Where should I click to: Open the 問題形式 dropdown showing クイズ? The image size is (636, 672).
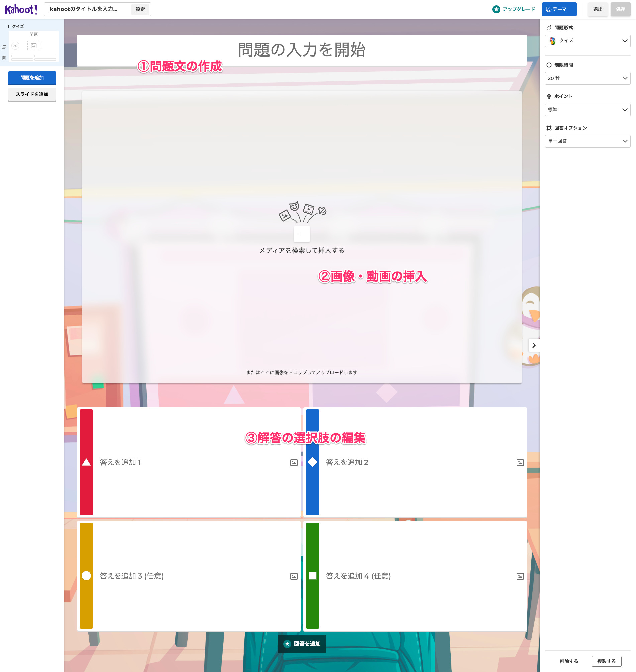(x=588, y=41)
